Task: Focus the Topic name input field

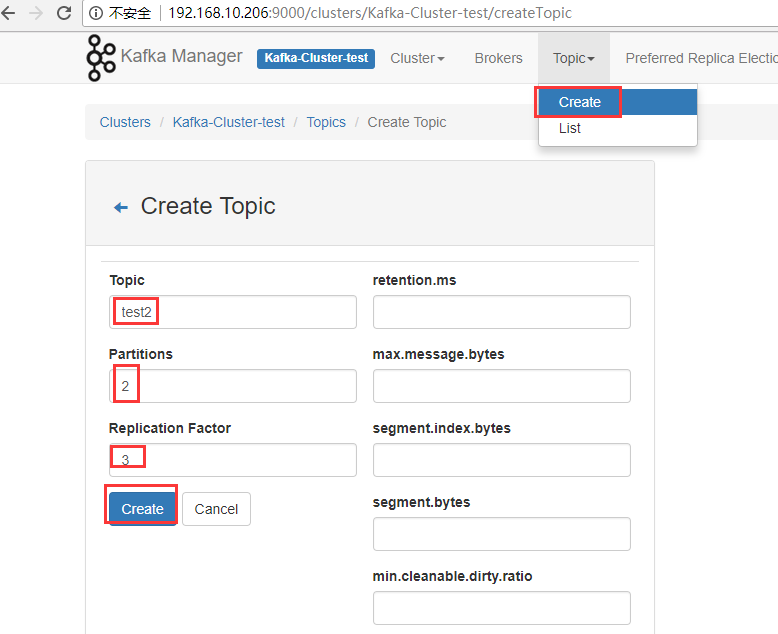Action: 233,312
